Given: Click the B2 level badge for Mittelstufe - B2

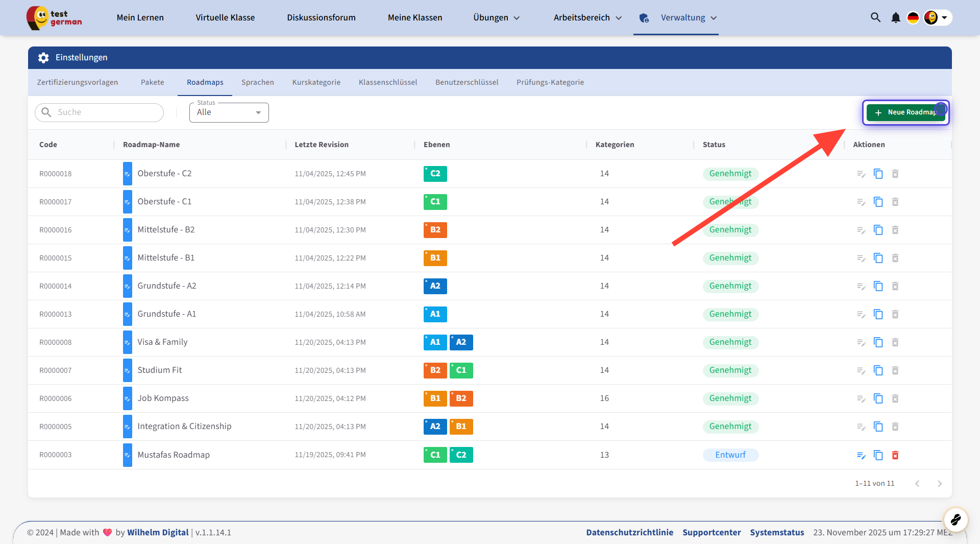Looking at the screenshot, I should point(435,230).
